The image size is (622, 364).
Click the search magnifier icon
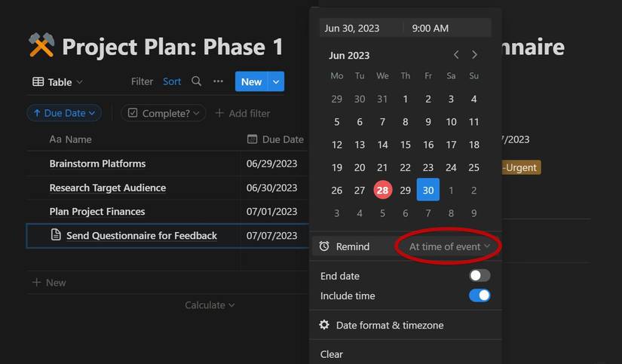pyautogui.click(x=196, y=81)
